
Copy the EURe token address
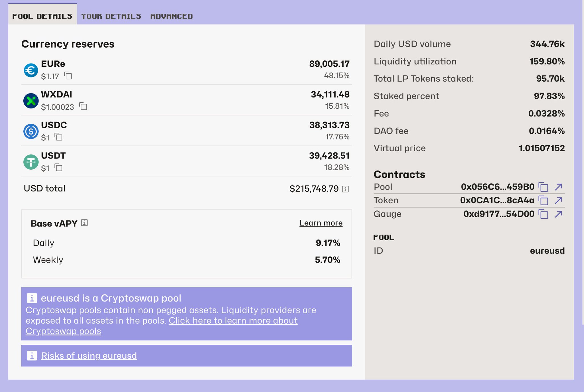pos(68,76)
